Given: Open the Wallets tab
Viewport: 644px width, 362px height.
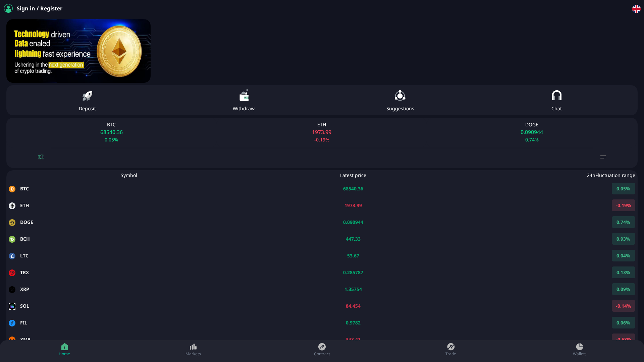Looking at the screenshot, I should coord(580,350).
